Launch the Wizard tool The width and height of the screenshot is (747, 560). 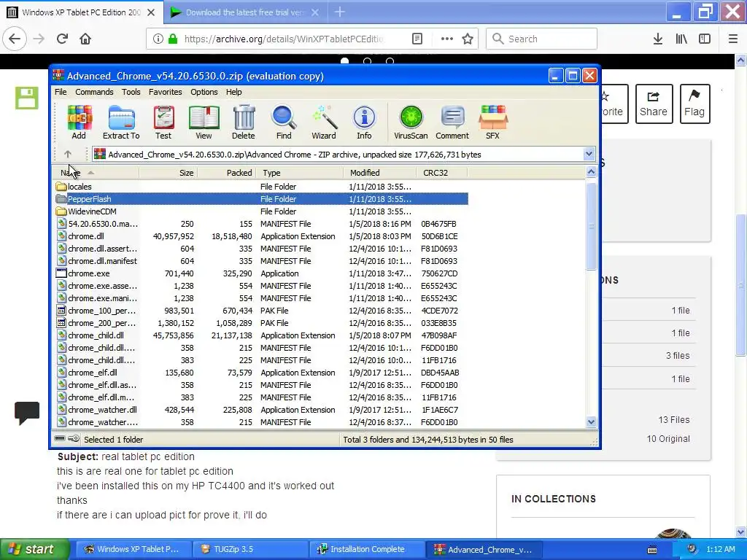click(x=324, y=122)
